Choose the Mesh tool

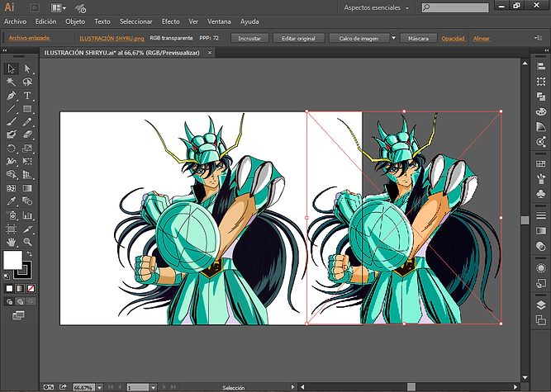click(x=12, y=188)
